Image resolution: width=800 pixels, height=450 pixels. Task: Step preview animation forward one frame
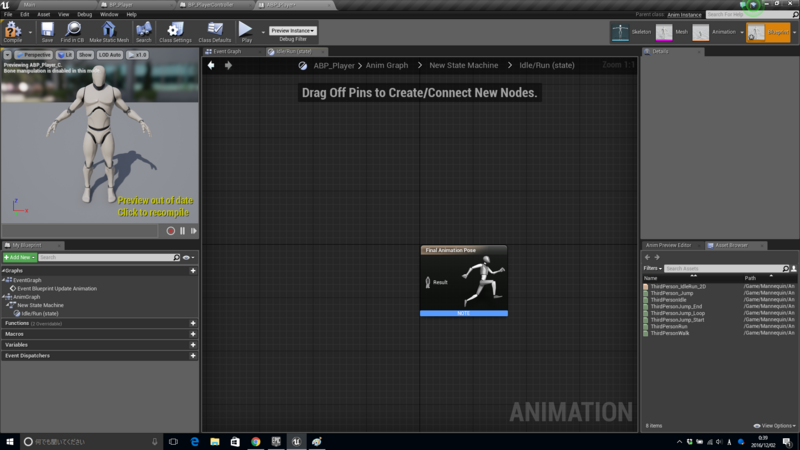194,231
